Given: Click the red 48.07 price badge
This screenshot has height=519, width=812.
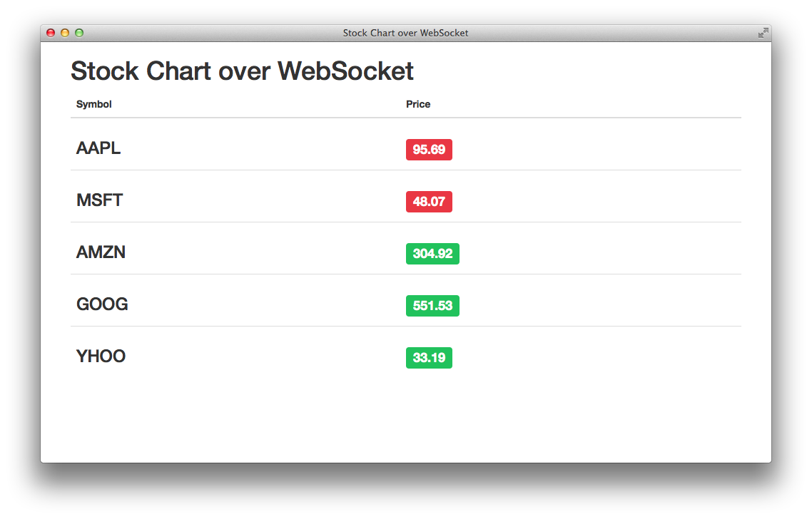Looking at the screenshot, I should coord(429,202).
